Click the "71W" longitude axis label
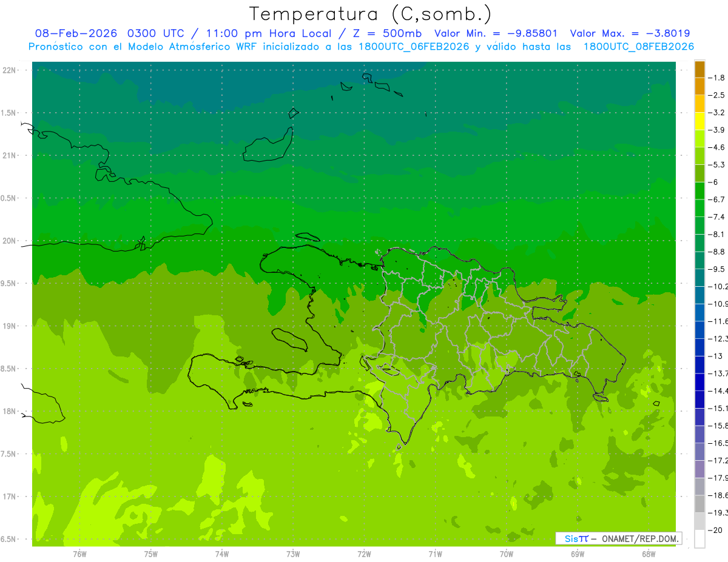 (435, 554)
